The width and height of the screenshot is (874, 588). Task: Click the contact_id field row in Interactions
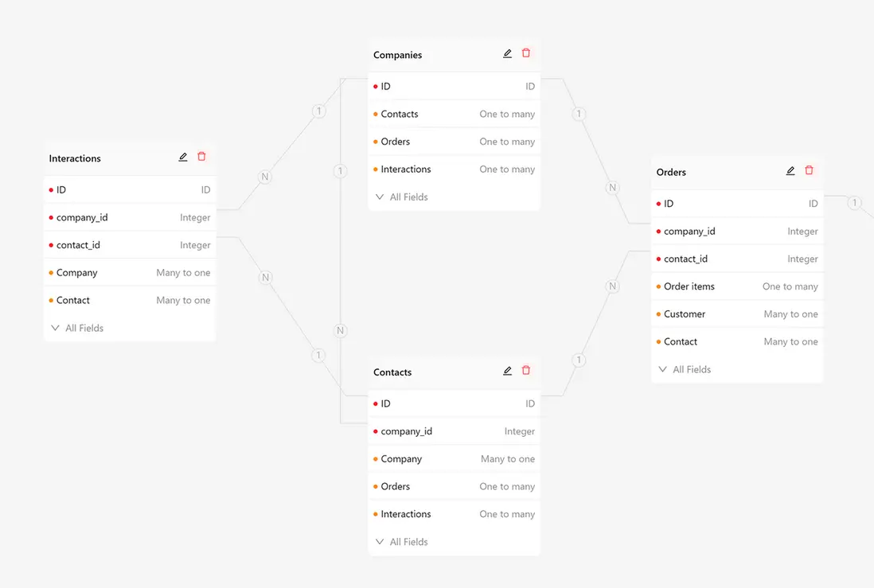(x=130, y=244)
